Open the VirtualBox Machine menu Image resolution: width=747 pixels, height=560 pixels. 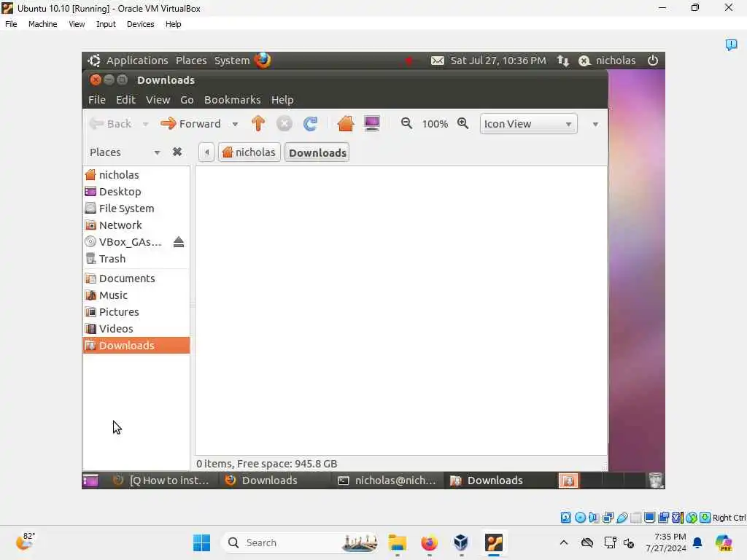(x=43, y=24)
